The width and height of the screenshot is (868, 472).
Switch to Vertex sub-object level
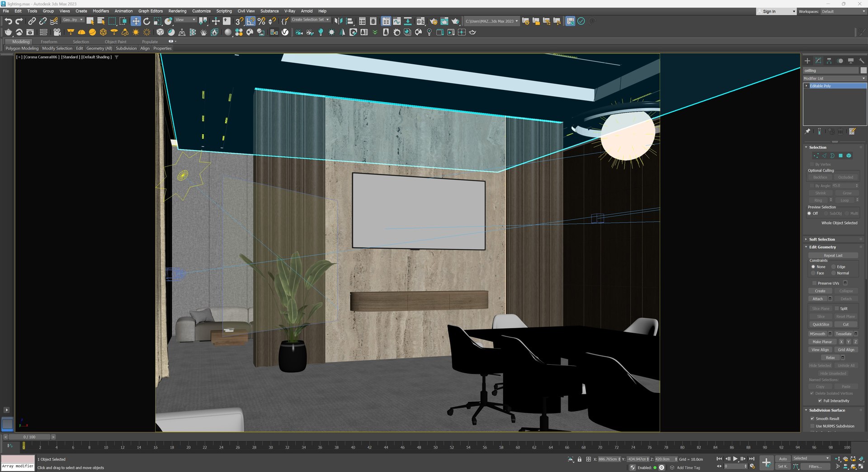coord(816,156)
